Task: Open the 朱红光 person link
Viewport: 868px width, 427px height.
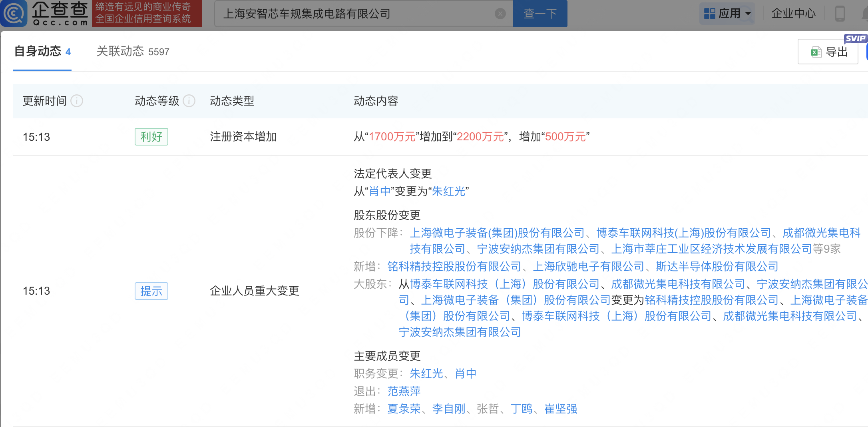Action: pyautogui.click(x=448, y=192)
